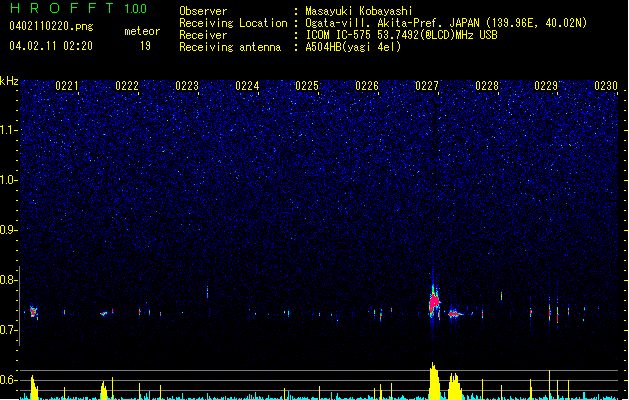This screenshot has height=400, width=629.
Task: Click the 0222 time marker
Action: coord(127,86)
